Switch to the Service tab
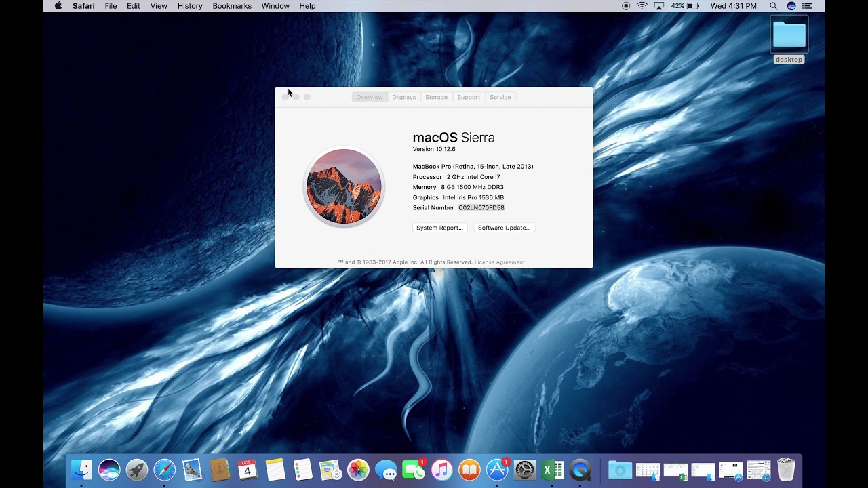This screenshot has width=868, height=488. [500, 97]
